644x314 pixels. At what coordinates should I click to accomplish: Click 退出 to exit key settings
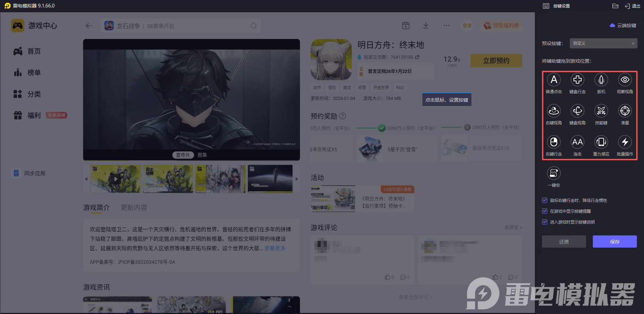633,6
